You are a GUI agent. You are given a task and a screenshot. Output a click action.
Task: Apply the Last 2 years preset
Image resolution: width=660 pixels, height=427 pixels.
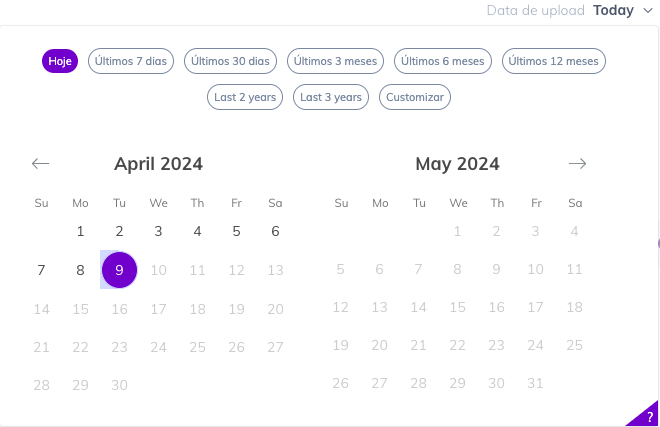[x=245, y=97]
